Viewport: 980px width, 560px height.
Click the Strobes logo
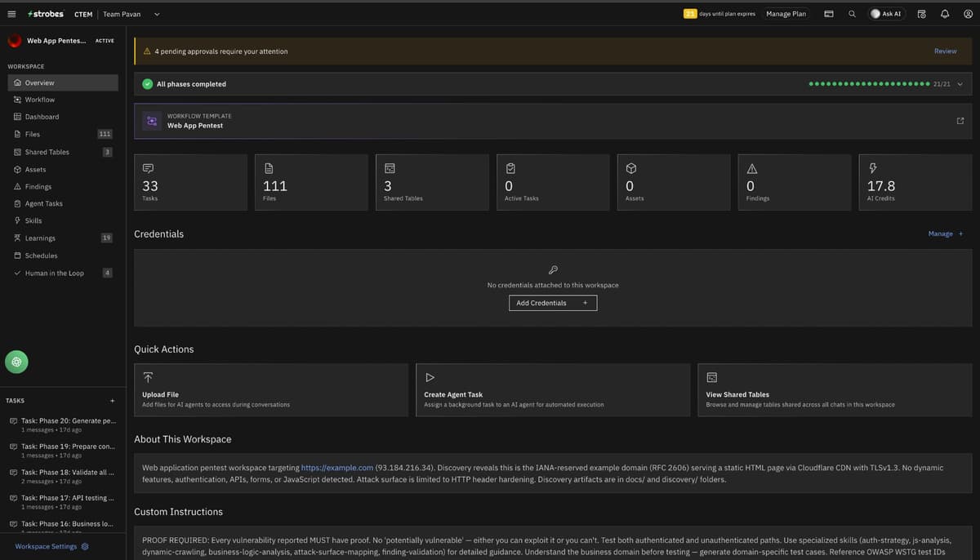46,14
